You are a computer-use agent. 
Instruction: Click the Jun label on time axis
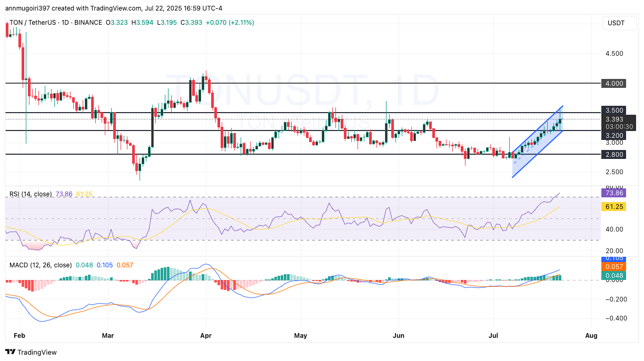[x=399, y=335]
